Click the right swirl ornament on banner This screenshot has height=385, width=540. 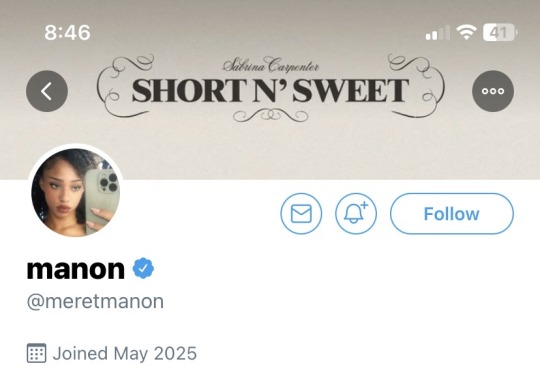pyautogui.click(x=416, y=86)
